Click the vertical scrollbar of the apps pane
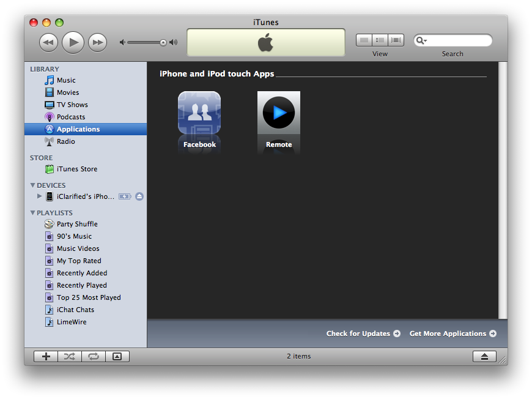Viewport: 532px width, 399px height. (503, 190)
